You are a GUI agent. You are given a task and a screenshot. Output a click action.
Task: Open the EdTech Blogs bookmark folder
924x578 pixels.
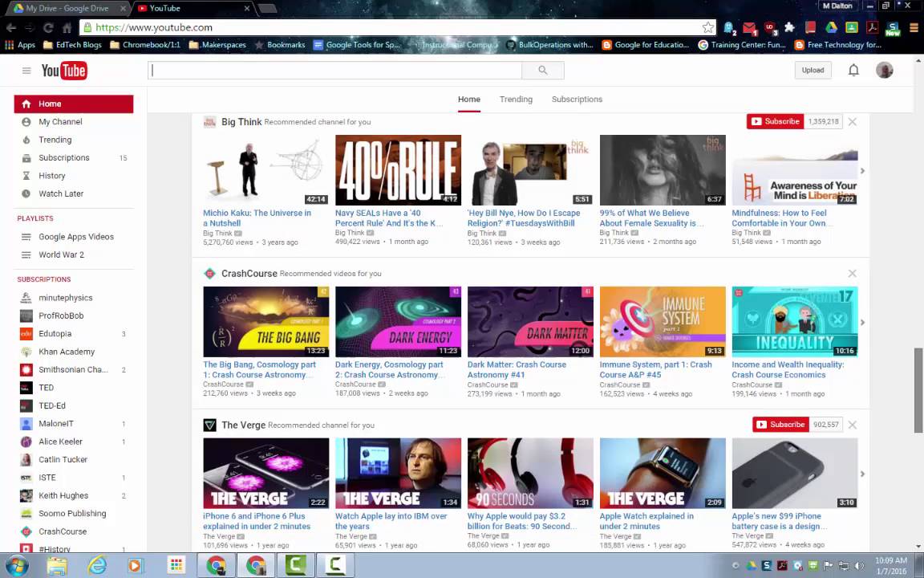tap(72, 45)
